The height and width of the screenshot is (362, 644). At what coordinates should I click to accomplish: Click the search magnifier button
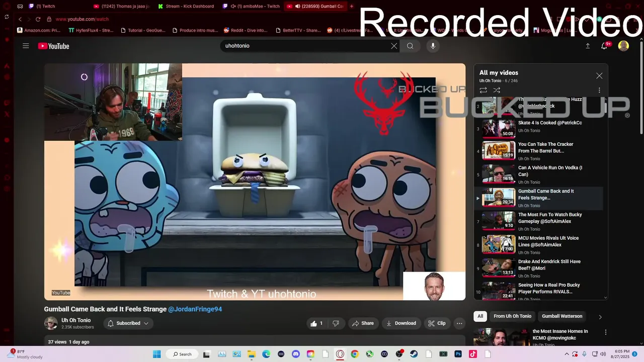point(410,46)
